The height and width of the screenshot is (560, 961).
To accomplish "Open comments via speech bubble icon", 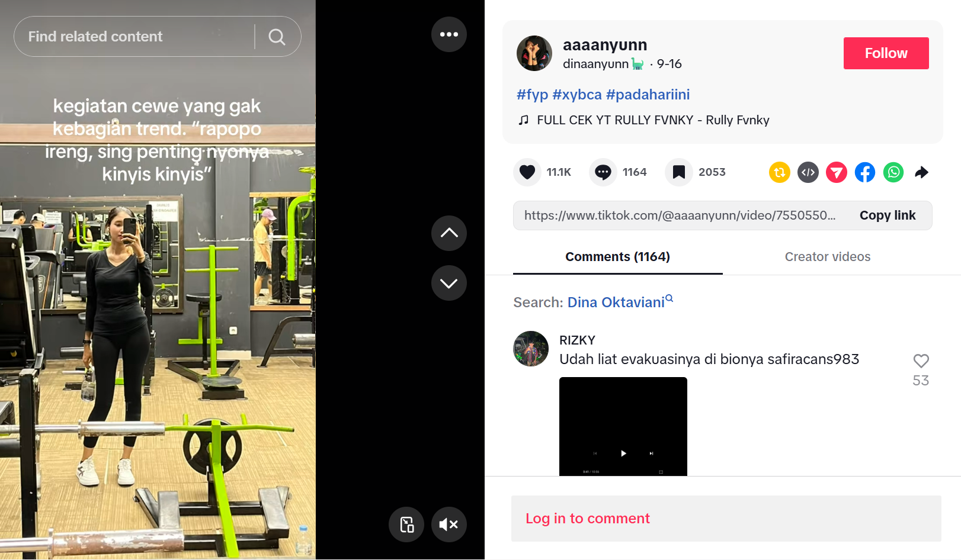I will [603, 172].
